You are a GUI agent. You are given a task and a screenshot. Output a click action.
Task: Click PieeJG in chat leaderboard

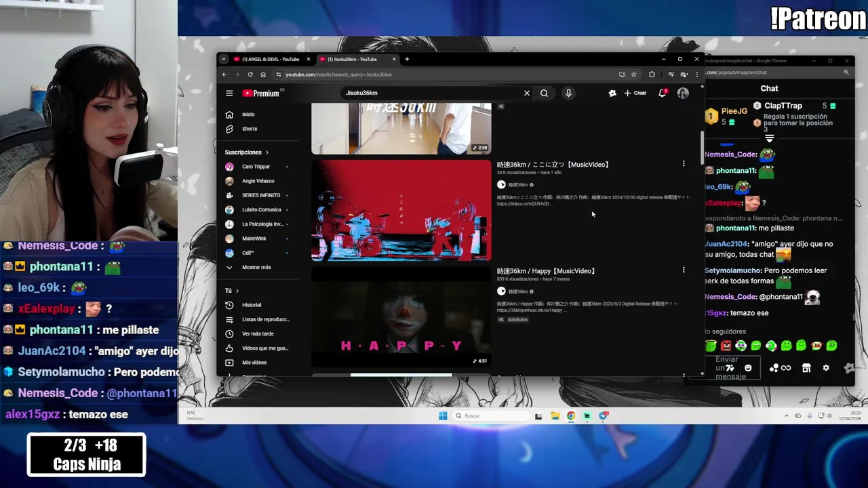click(734, 111)
